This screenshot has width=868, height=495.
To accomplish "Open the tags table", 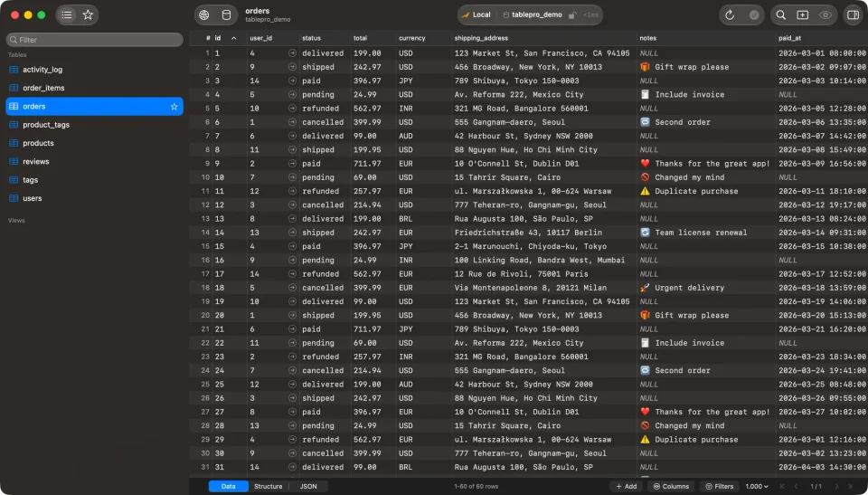I will [x=95, y=180].
